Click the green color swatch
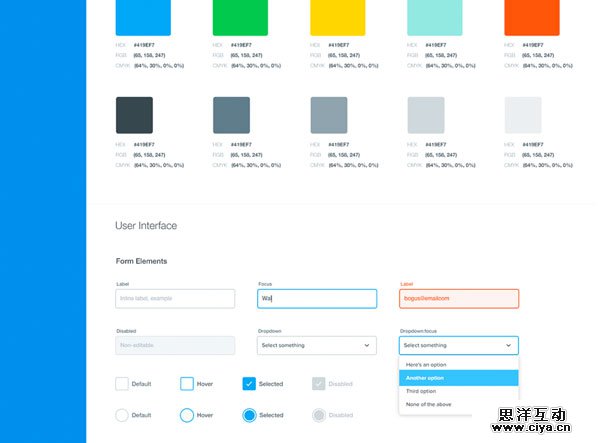600x443 pixels. pos(240,18)
